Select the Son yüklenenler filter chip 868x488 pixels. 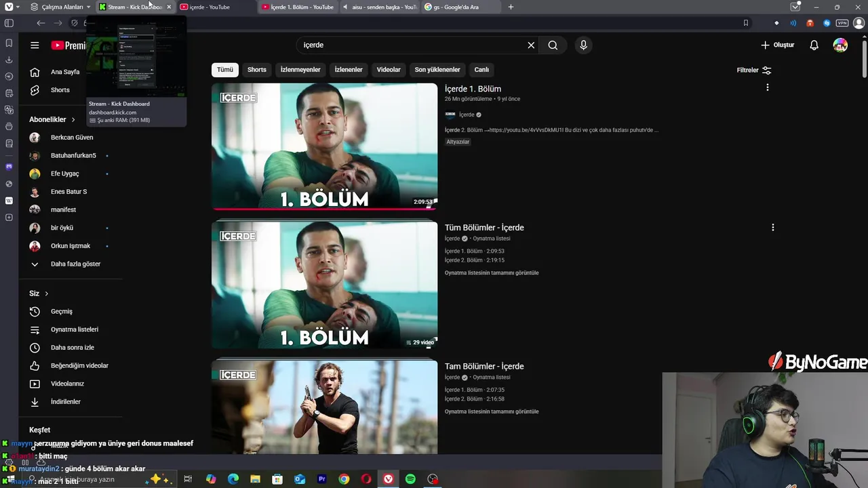[437, 70]
